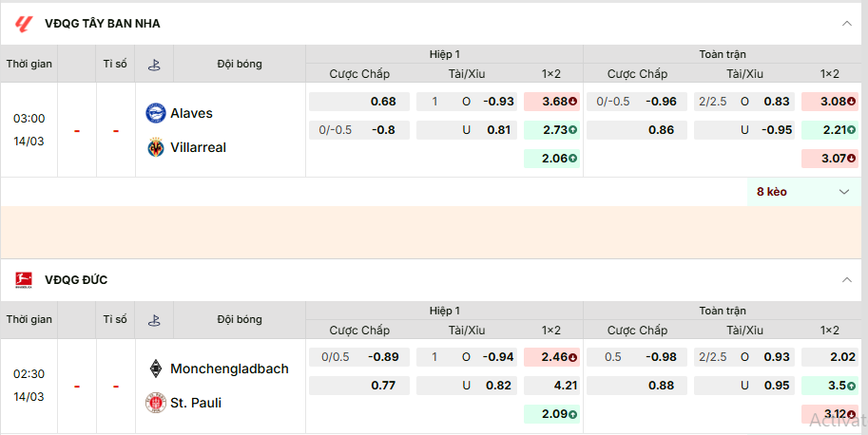868x435 pixels.
Task: Select the Hiệp 1 header in Spain table
Action: 444,54
